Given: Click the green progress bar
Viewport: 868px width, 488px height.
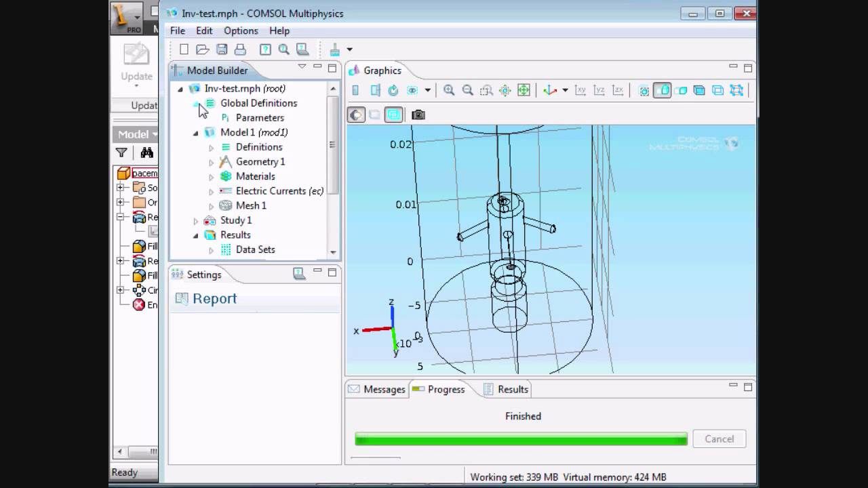Looking at the screenshot, I should (x=521, y=439).
